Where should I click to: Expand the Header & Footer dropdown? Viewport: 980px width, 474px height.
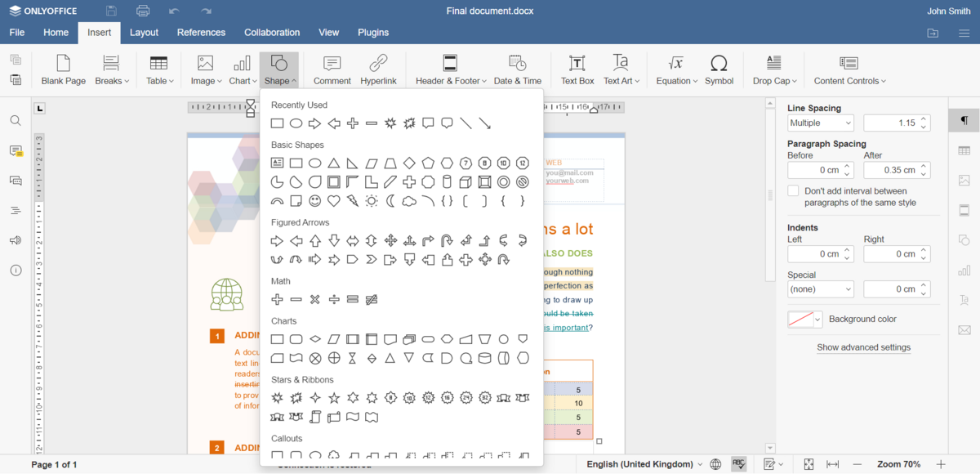(x=451, y=70)
